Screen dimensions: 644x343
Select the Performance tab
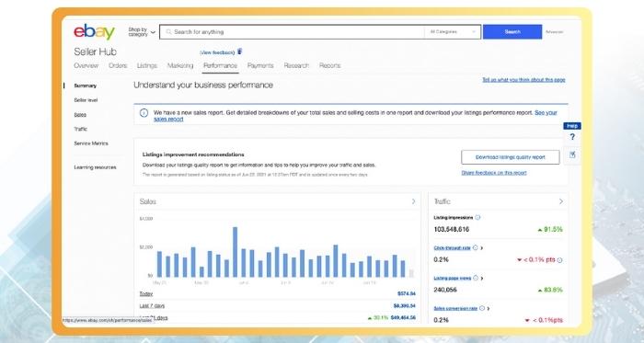pos(220,65)
